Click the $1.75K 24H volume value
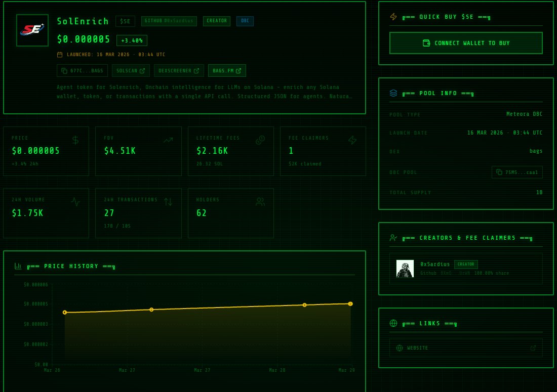Image resolution: width=557 pixels, height=392 pixels. pyautogui.click(x=27, y=213)
